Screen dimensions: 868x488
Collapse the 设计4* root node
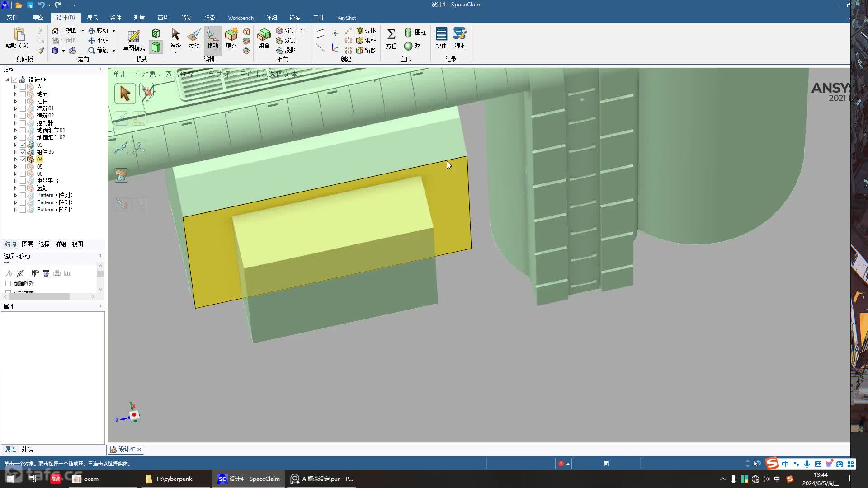[7, 80]
